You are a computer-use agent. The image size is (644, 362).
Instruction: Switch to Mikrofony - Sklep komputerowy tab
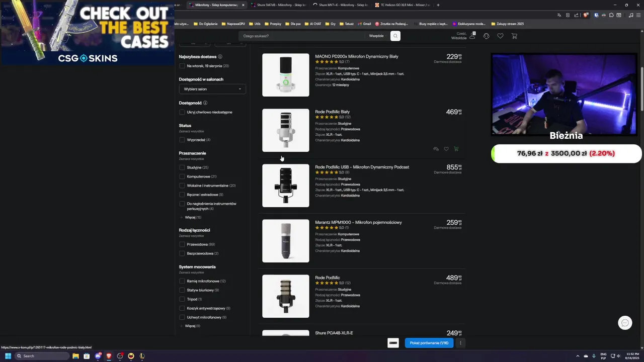tap(216, 5)
